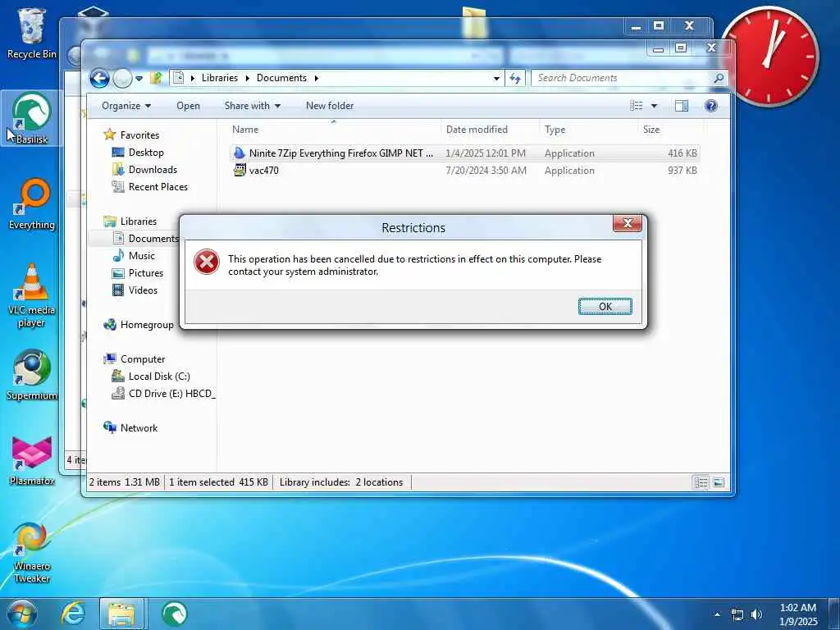Click the Open toolbar command
The image size is (840, 630).
(x=188, y=106)
